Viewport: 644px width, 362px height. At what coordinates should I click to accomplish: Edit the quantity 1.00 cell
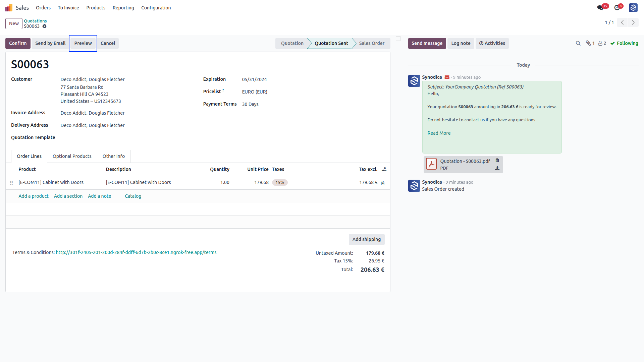click(x=225, y=182)
